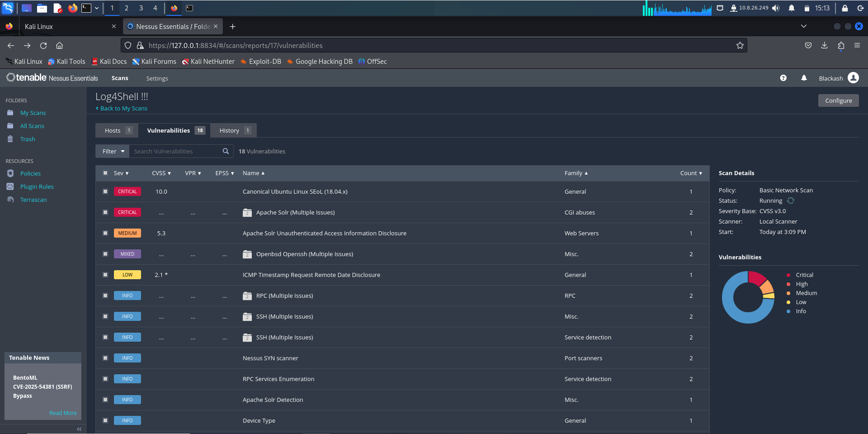Open the Exploit-DB bookmark
The height and width of the screenshot is (434, 868).
tap(261, 62)
